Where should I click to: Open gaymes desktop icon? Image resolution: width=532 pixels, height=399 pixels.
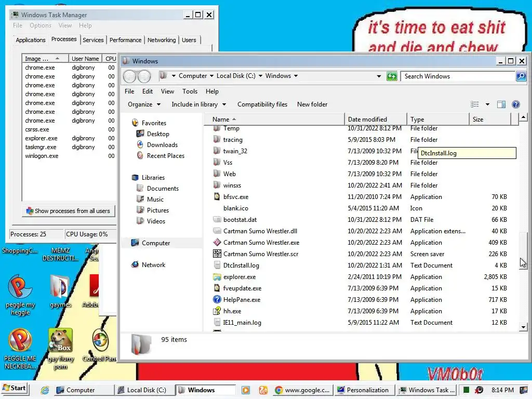59,287
